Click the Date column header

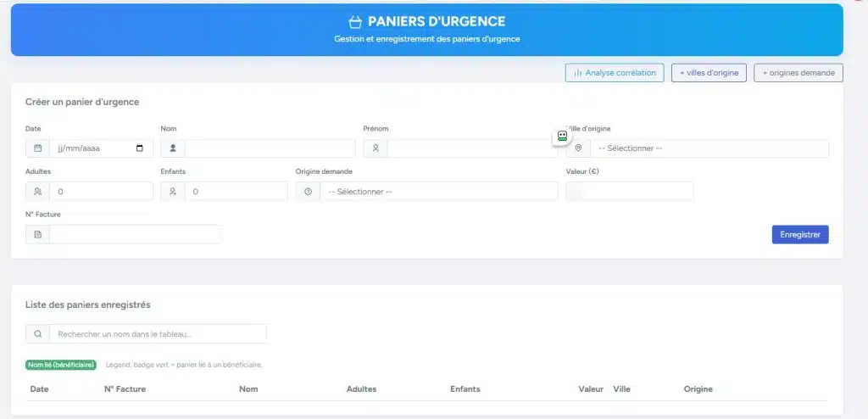(x=39, y=389)
